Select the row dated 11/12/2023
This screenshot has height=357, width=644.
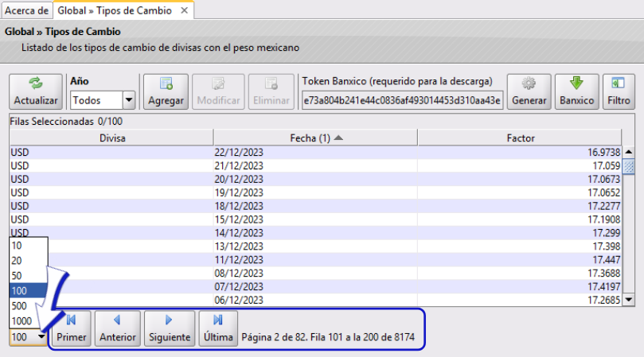coord(315,260)
